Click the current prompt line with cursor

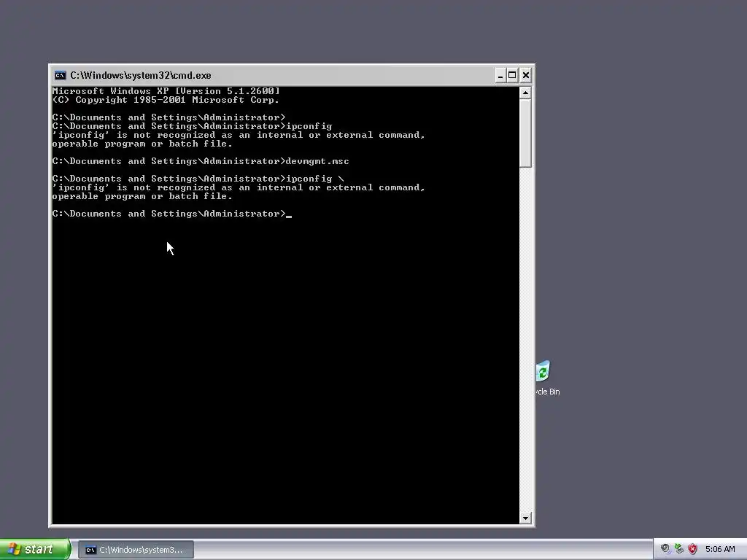(x=172, y=214)
